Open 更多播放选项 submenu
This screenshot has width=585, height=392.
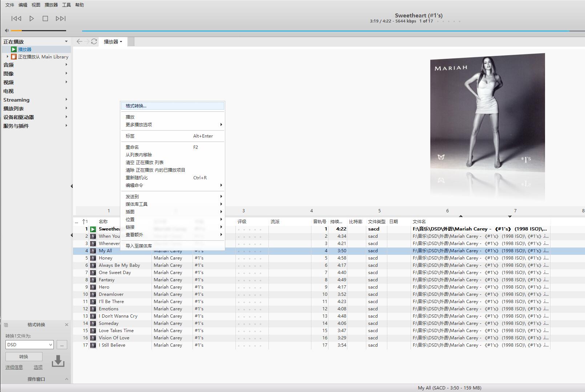(173, 124)
